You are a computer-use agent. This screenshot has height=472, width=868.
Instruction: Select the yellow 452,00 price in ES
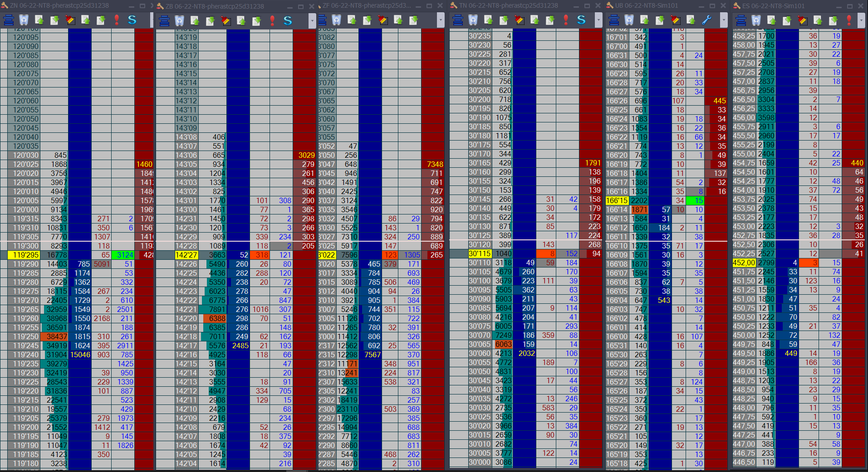744,263
